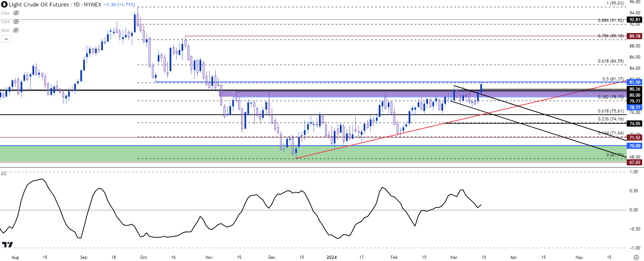Click the Mar label on time axis
Viewport: 644px width, 261px height.
tap(454, 257)
